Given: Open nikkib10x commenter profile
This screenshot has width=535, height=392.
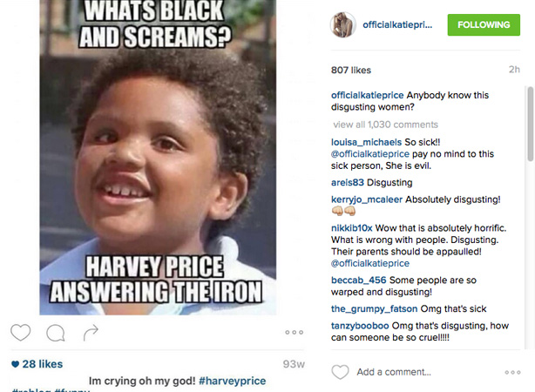Looking at the screenshot, I should [x=351, y=228].
